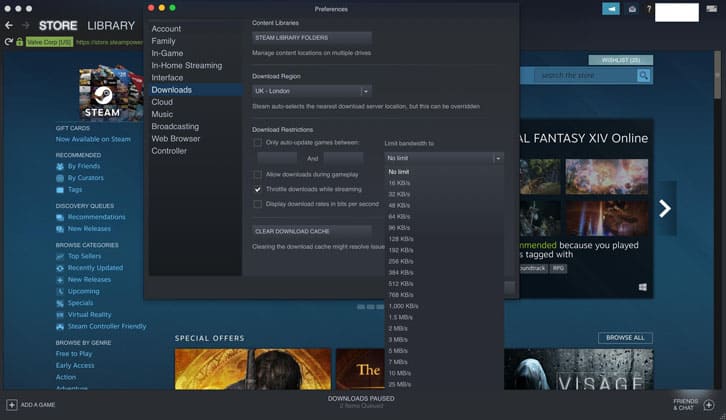Reload the store page with refresh icon
Screen dimensions: 726x420
[x=8, y=42]
